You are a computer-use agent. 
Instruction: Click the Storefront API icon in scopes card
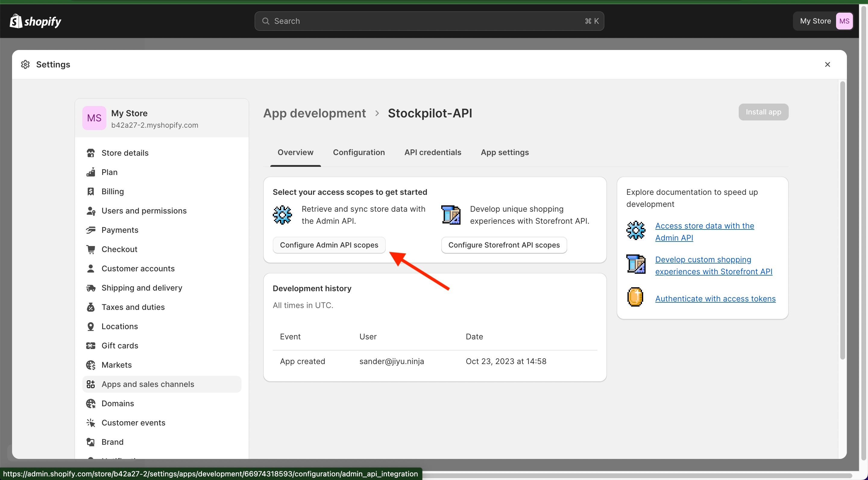(x=451, y=215)
